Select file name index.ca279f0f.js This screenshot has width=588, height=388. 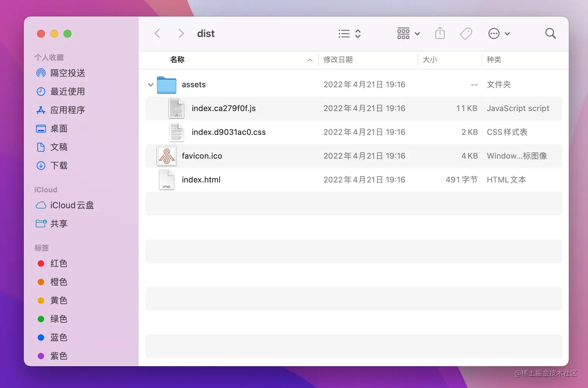224,108
